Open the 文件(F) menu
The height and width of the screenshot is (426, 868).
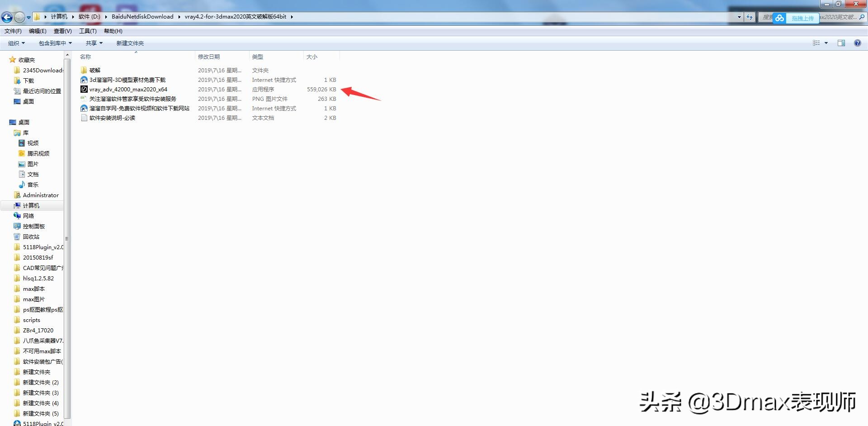(x=13, y=31)
